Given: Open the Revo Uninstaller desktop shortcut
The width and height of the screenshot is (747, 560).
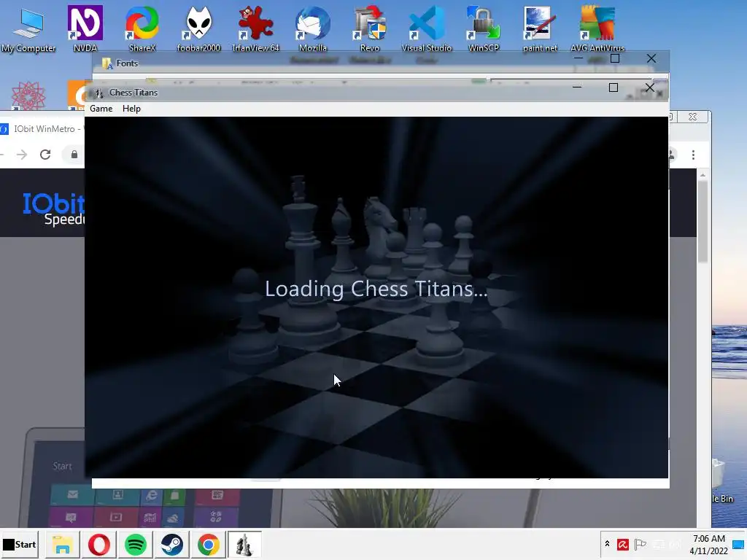Looking at the screenshot, I should [370, 28].
